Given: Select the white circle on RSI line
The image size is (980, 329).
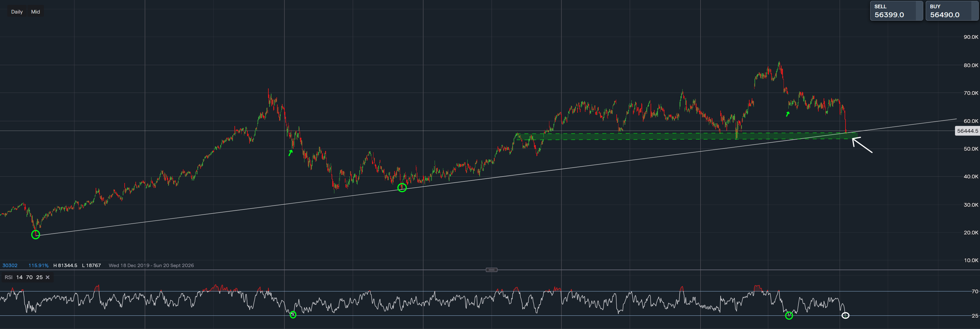Looking at the screenshot, I should [x=845, y=315].
